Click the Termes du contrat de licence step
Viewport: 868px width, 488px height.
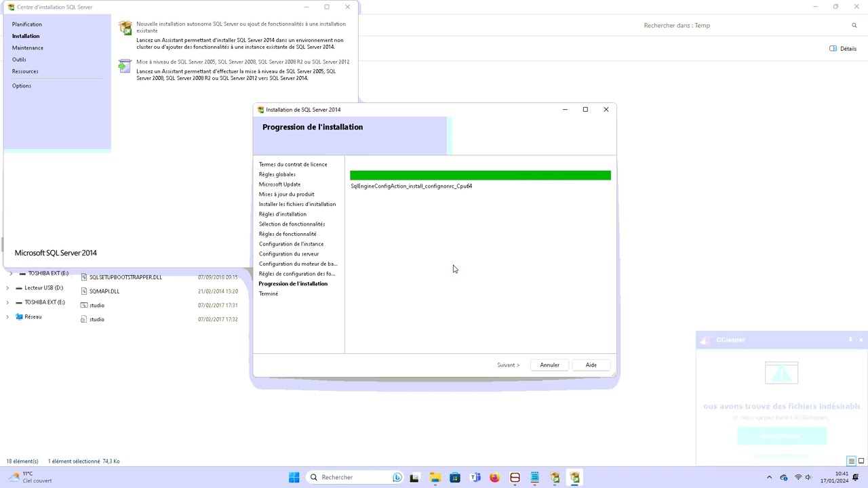293,165
